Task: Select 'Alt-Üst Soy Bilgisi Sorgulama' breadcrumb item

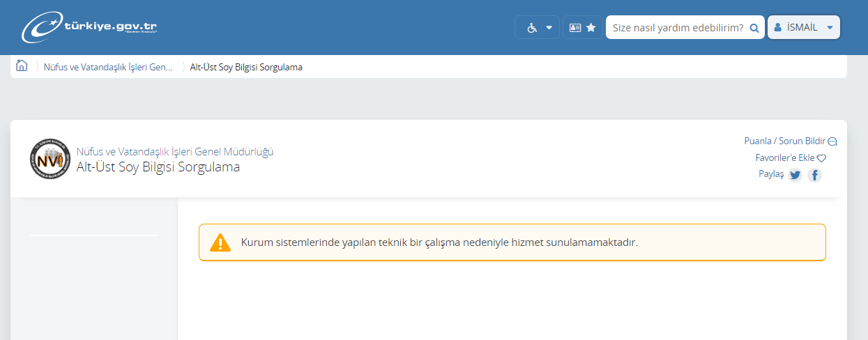Action: [x=246, y=68]
